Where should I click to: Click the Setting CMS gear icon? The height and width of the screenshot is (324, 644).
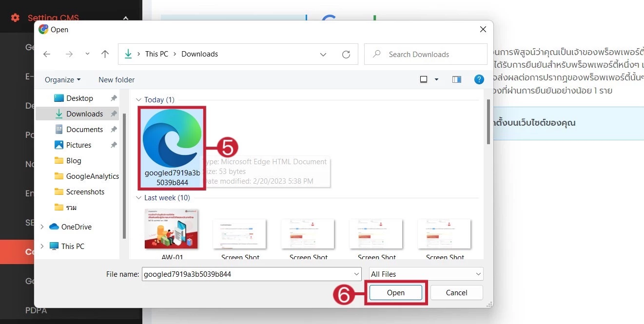(x=15, y=18)
